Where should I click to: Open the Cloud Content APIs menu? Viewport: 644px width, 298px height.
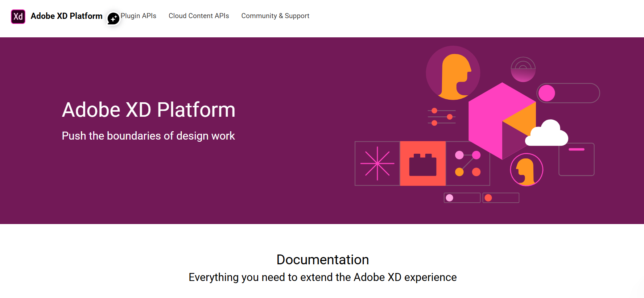(x=199, y=16)
